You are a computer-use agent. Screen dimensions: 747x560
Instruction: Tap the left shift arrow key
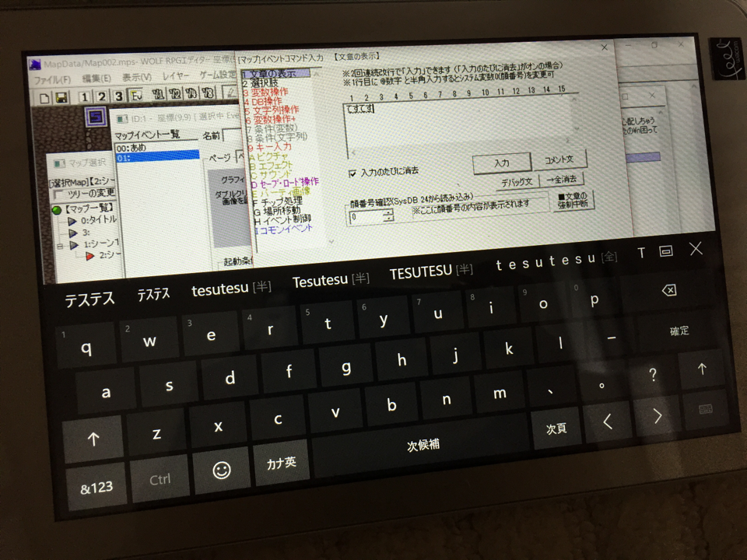pos(94,439)
